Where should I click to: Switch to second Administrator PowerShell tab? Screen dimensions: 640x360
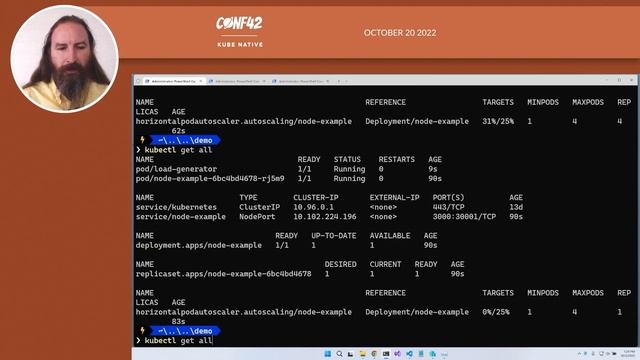pos(237,81)
